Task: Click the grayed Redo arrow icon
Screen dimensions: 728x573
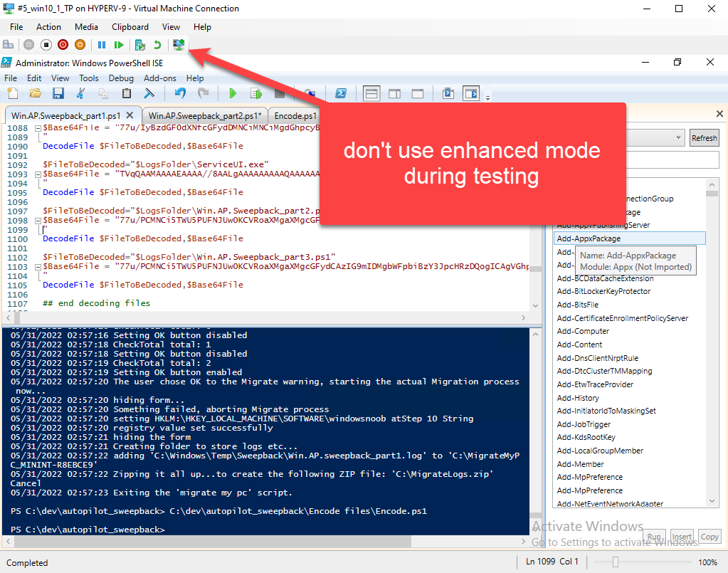Action: point(203,93)
